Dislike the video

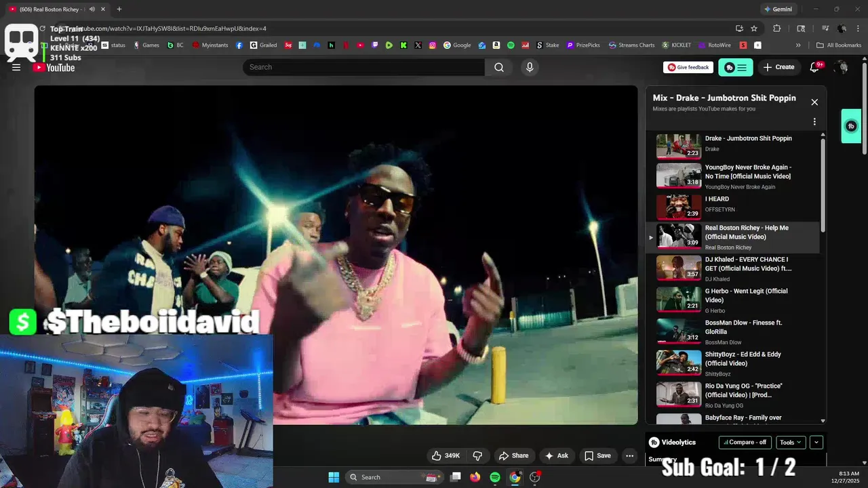(x=477, y=455)
